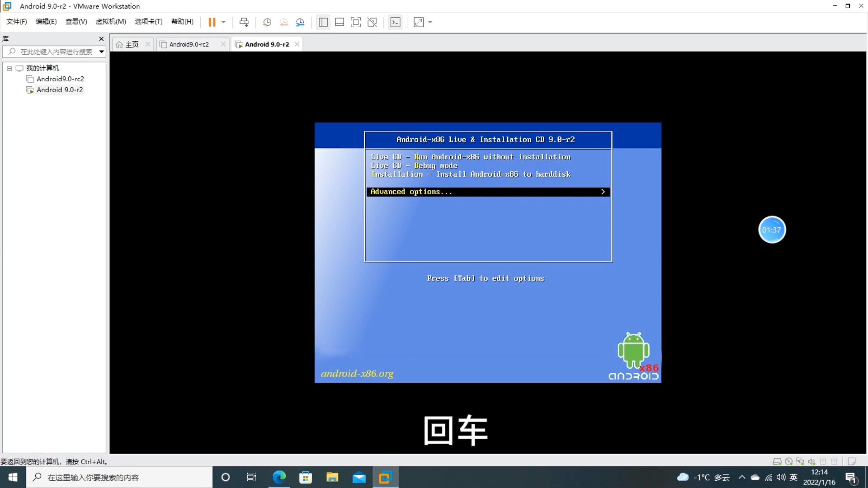Open the 帮助(H) menu
Screen dimensions: 868x488
click(182, 22)
